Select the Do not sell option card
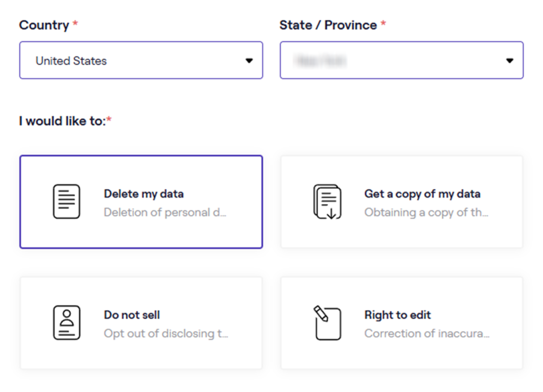Image resolution: width=543 pixels, height=392 pixels. pyautogui.click(x=141, y=323)
